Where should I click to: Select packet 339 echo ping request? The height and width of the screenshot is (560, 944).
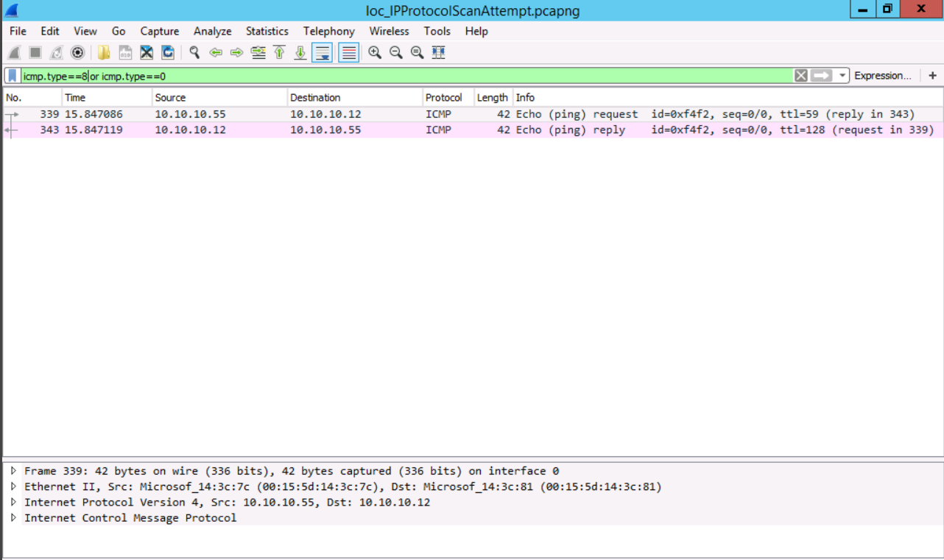pos(473,114)
